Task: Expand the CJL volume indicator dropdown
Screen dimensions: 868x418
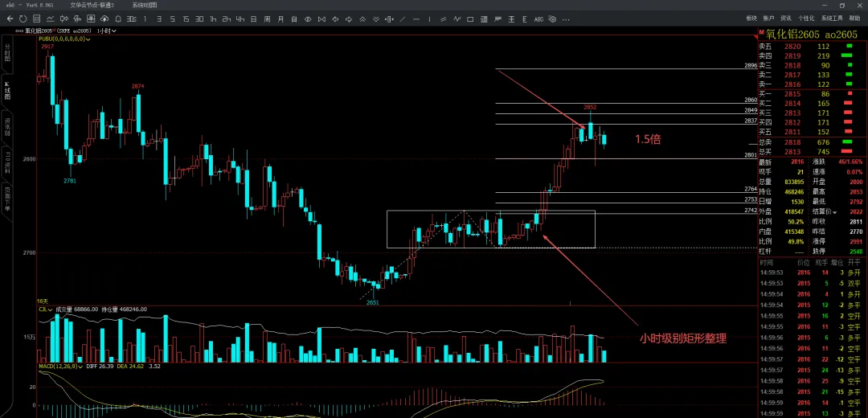Action: [x=49, y=309]
